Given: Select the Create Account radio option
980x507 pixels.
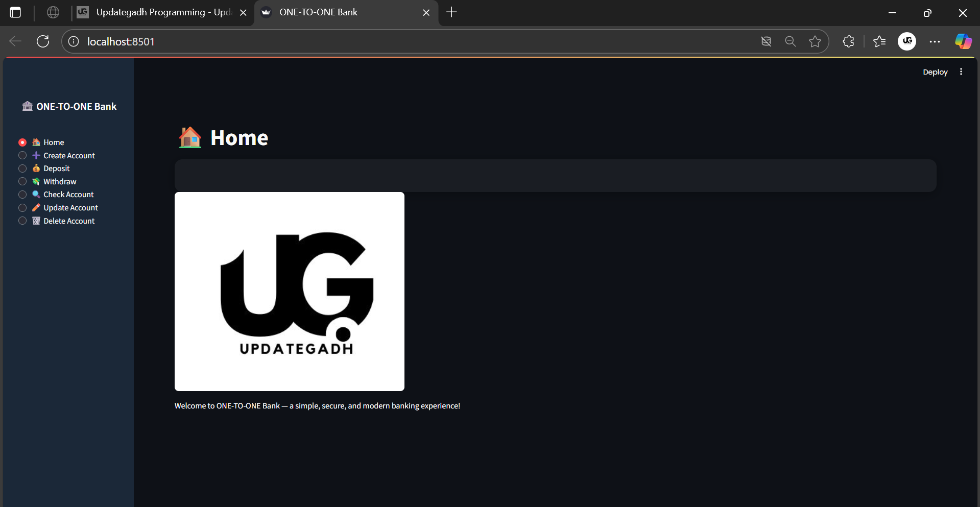Looking at the screenshot, I should [22, 155].
